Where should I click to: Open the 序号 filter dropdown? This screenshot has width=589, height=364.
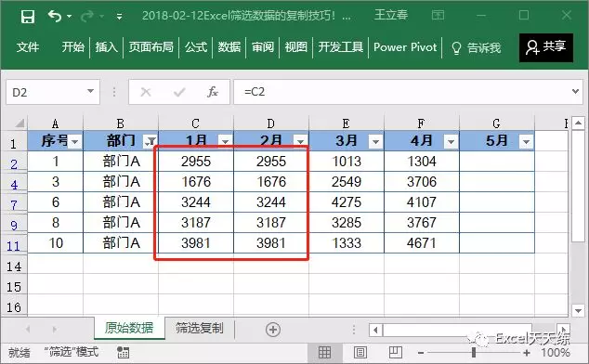point(74,142)
